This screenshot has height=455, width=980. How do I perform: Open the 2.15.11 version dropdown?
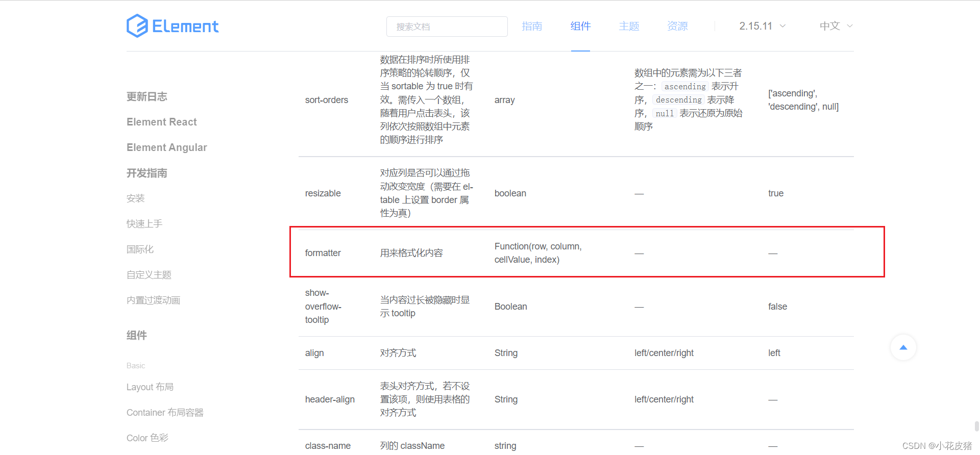point(763,26)
